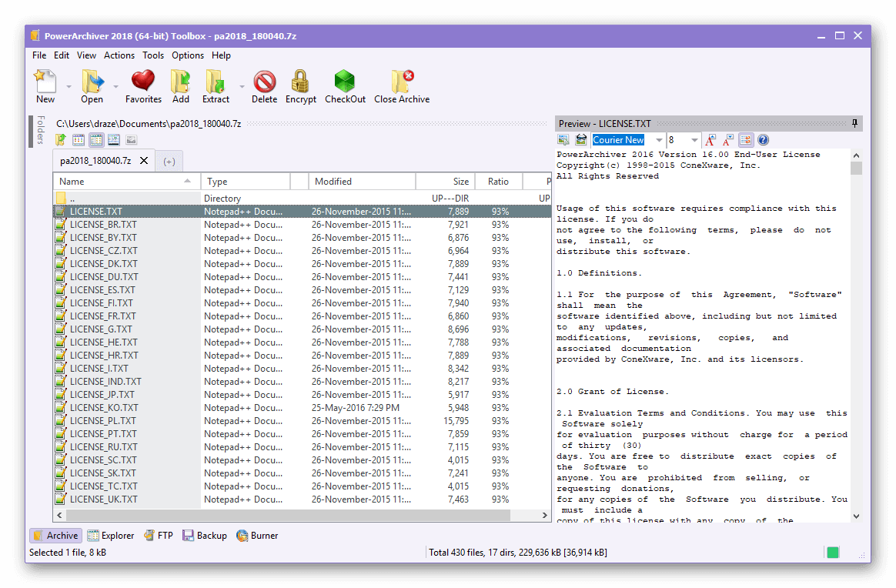Toggle word wrap in preview
Screen dimensions: 896x588
pos(746,140)
